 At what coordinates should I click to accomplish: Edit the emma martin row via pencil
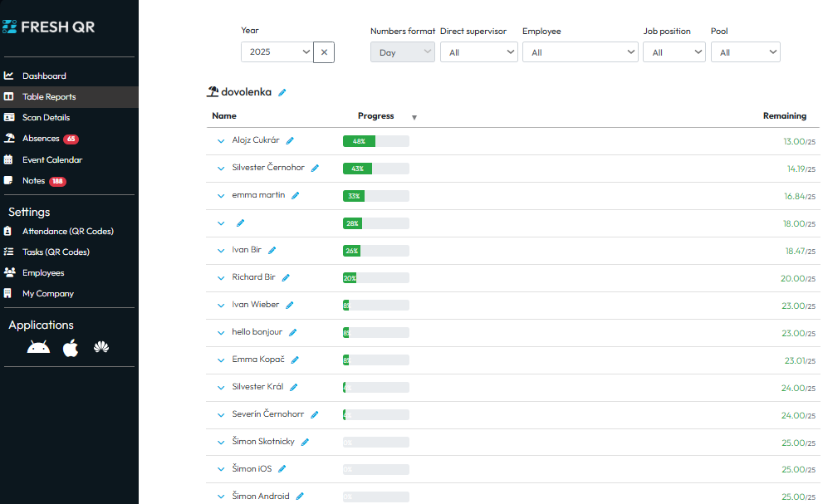pyautogui.click(x=296, y=196)
